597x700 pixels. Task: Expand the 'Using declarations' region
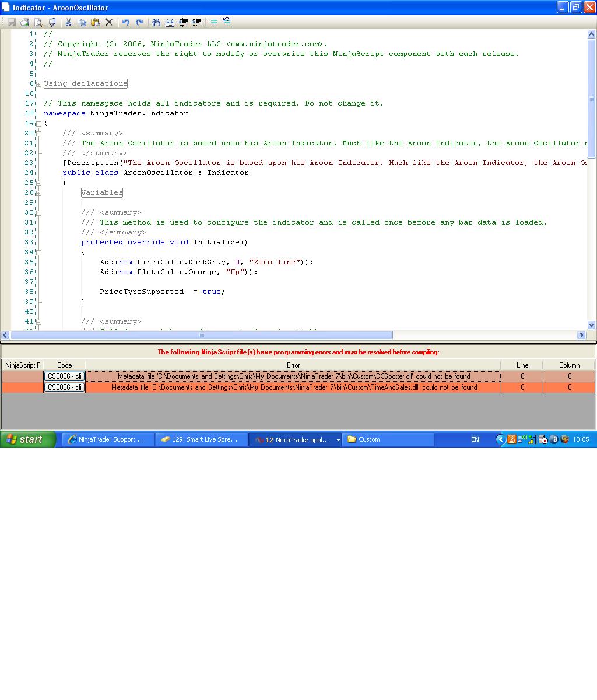38,84
